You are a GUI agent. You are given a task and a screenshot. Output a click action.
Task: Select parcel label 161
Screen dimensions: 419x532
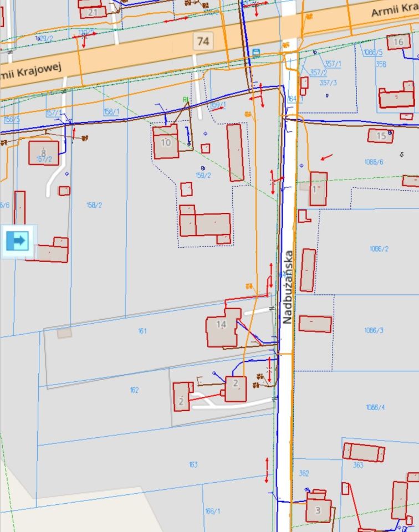(x=142, y=331)
